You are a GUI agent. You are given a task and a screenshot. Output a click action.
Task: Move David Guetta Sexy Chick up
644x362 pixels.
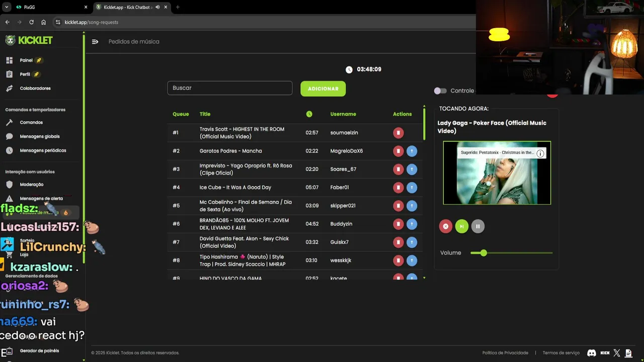click(412, 242)
